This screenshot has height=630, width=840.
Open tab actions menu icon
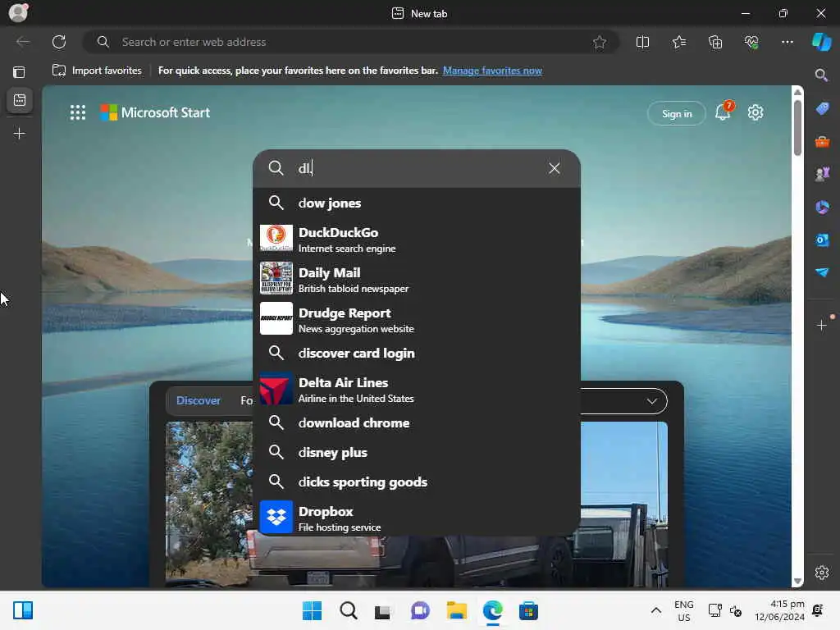click(x=19, y=72)
